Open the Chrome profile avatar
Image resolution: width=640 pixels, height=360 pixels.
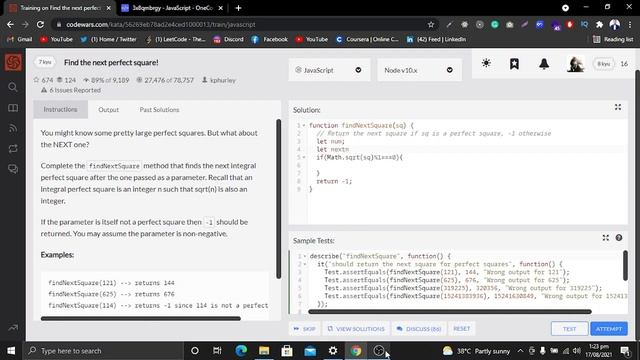point(615,24)
